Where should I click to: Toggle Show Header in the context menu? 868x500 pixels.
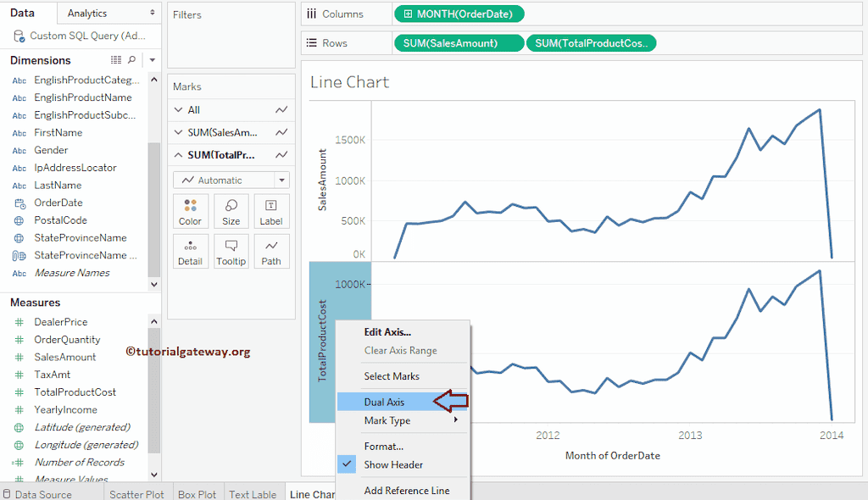click(393, 464)
